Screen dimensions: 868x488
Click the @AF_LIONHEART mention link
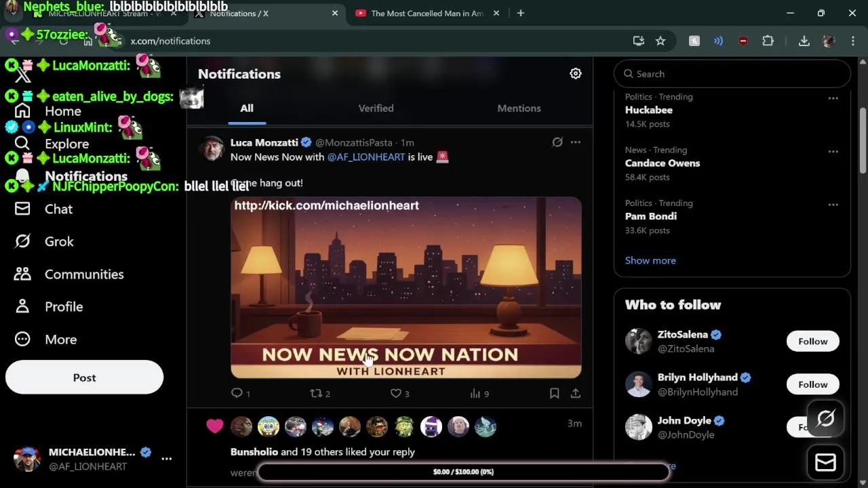366,157
